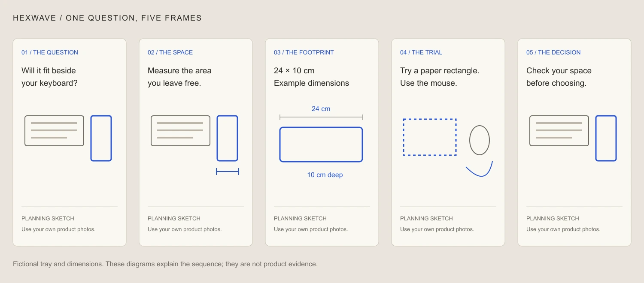Click "Use your own product photos." in card 03

click(311, 229)
